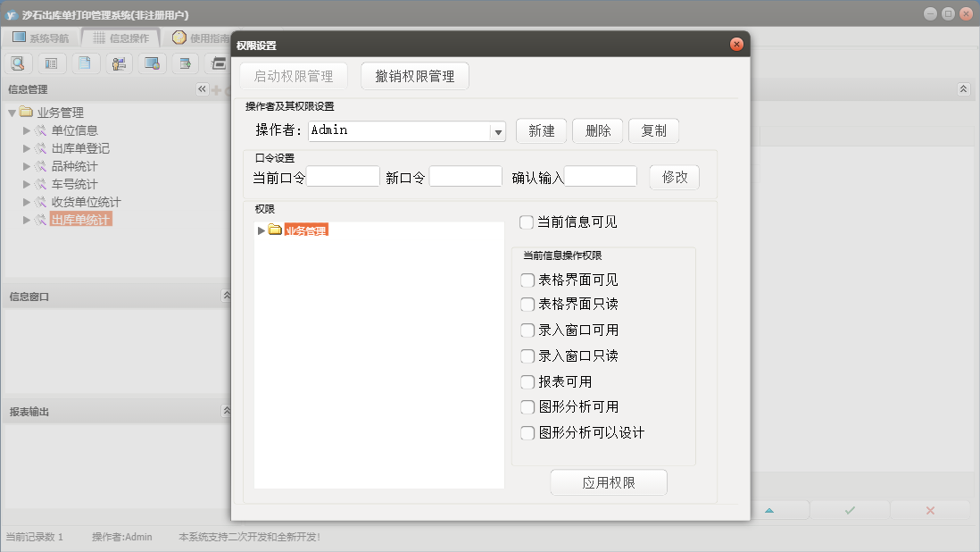The width and height of the screenshot is (980, 552).
Task: Click the 业务管理 folder icon in left tree
Action: (26, 112)
